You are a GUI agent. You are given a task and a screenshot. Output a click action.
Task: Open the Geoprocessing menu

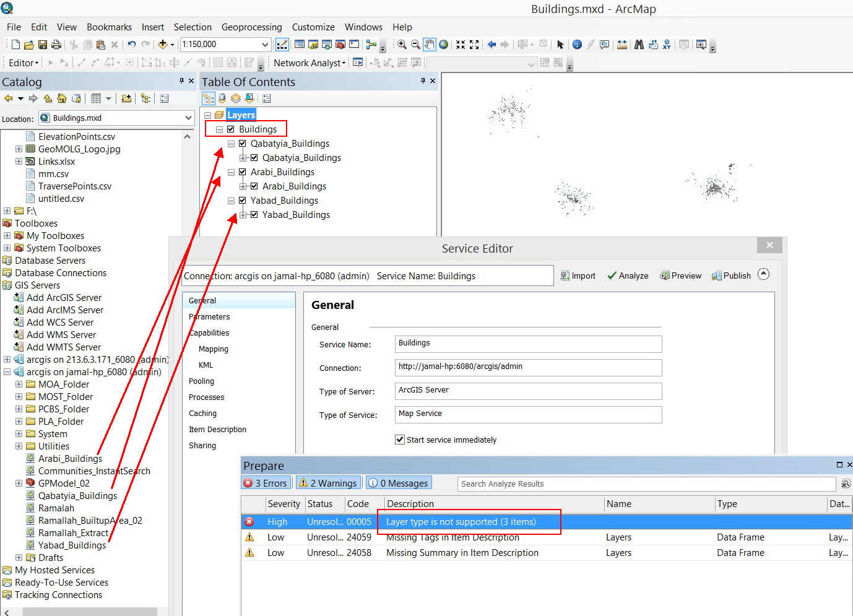click(x=251, y=27)
